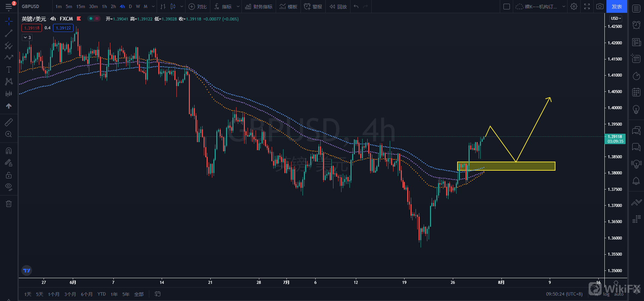Open the alarm clock alerts panel
Screen dimensions: 644x301
point(636,25)
